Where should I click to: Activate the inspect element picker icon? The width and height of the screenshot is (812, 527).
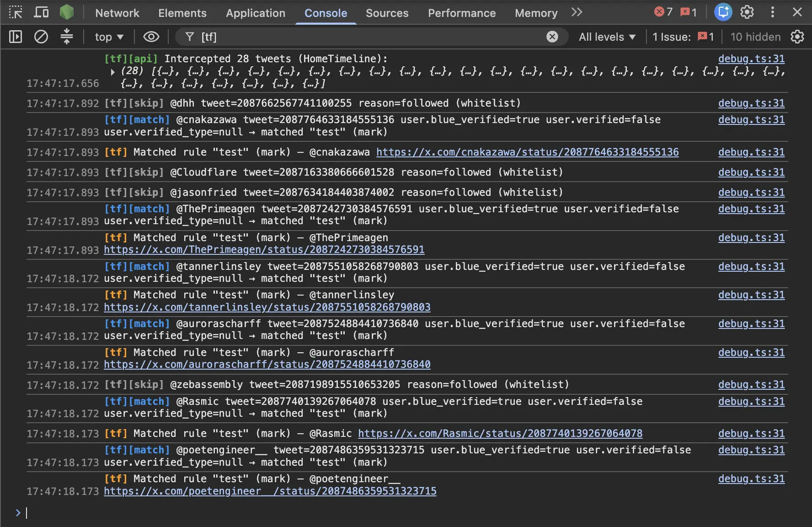[x=16, y=12]
